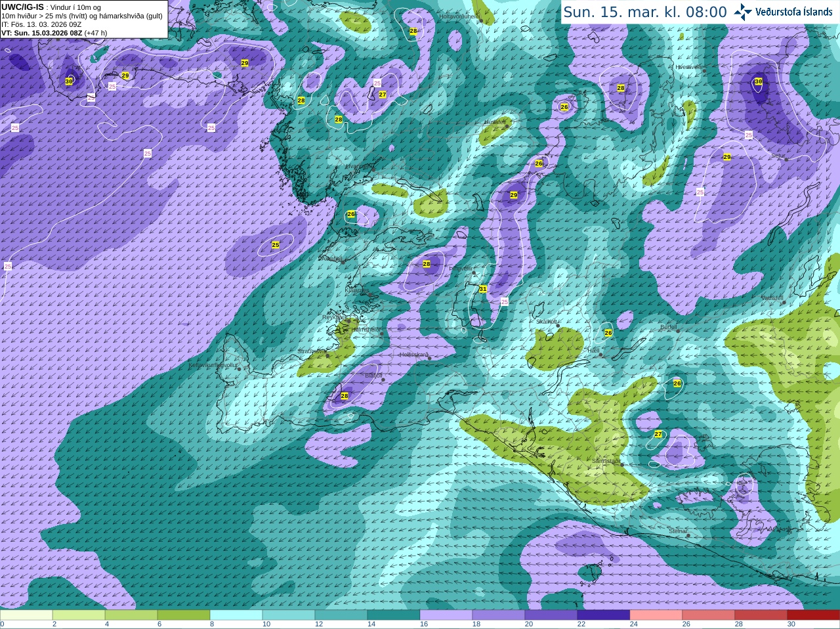Screen dimensions: 840x629
Task: Click the white 25 contour label above Setur
Action: pyautogui.click(x=749, y=135)
